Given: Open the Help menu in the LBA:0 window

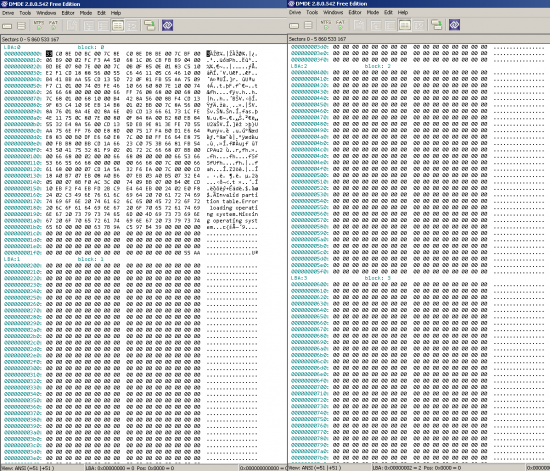Looking at the screenshot, I should pyautogui.click(x=116, y=13).
